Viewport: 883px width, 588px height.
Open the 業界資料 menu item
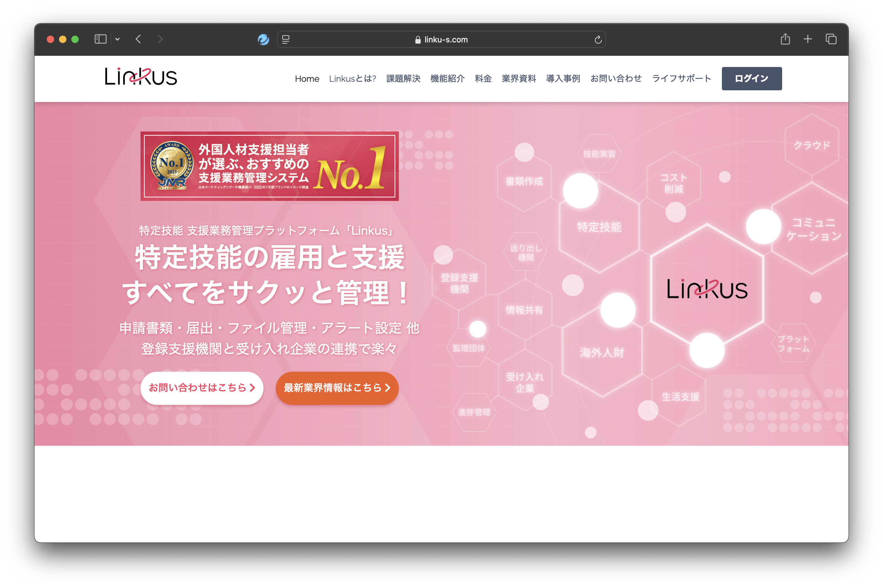tap(519, 79)
